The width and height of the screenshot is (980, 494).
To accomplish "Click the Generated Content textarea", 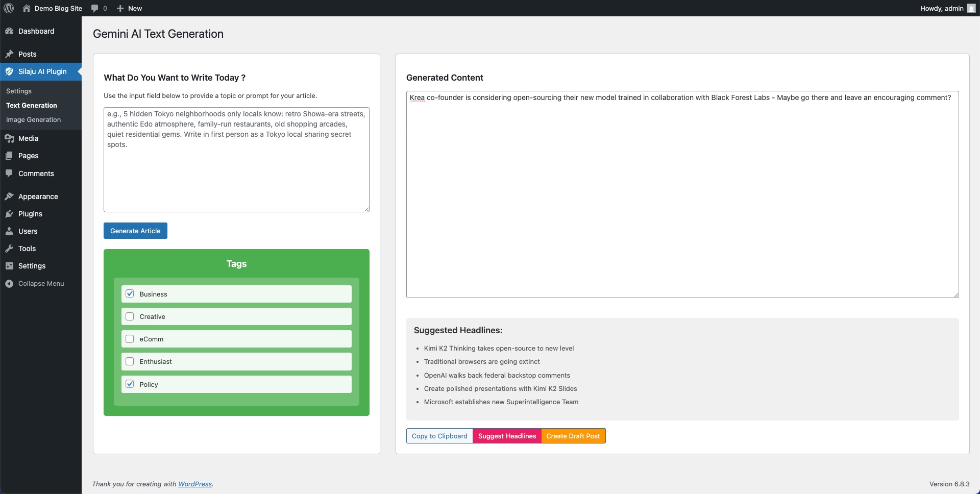I will point(682,194).
